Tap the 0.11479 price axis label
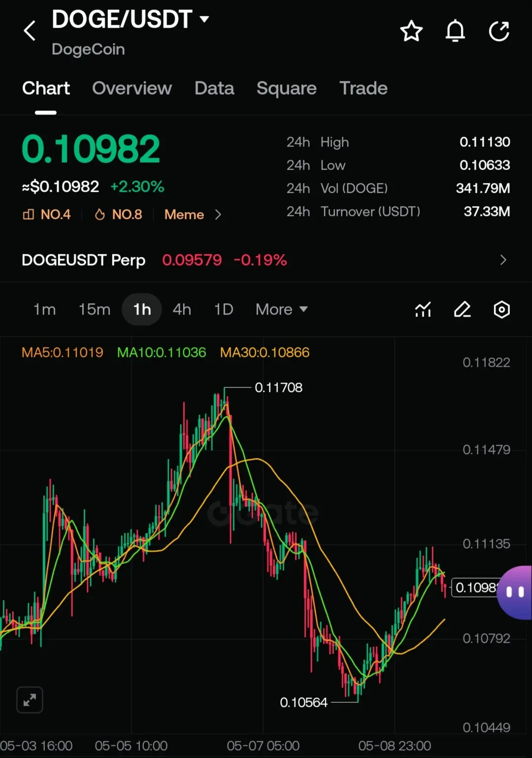Image resolution: width=532 pixels, height=758 pixels. coord(486,449)
